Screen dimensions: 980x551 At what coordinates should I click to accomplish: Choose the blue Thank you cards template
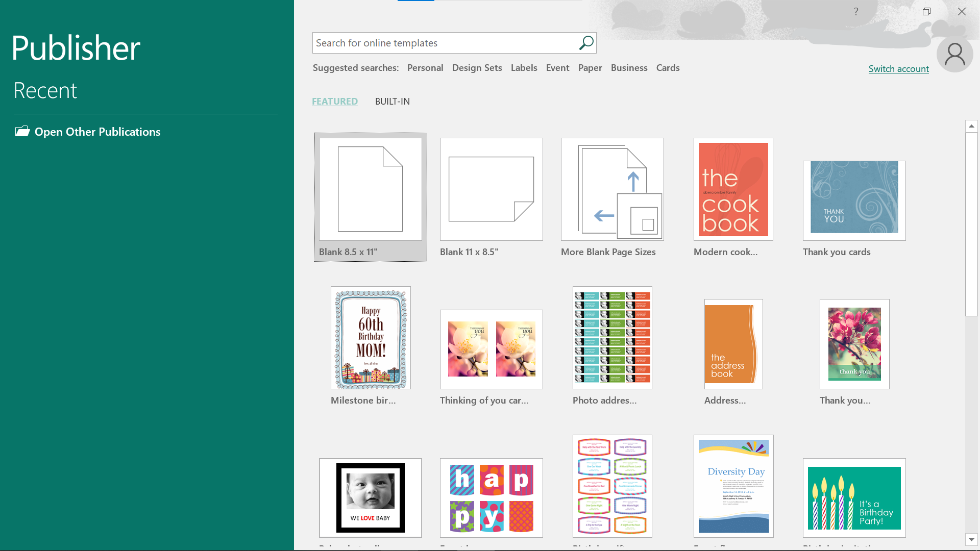854,201
